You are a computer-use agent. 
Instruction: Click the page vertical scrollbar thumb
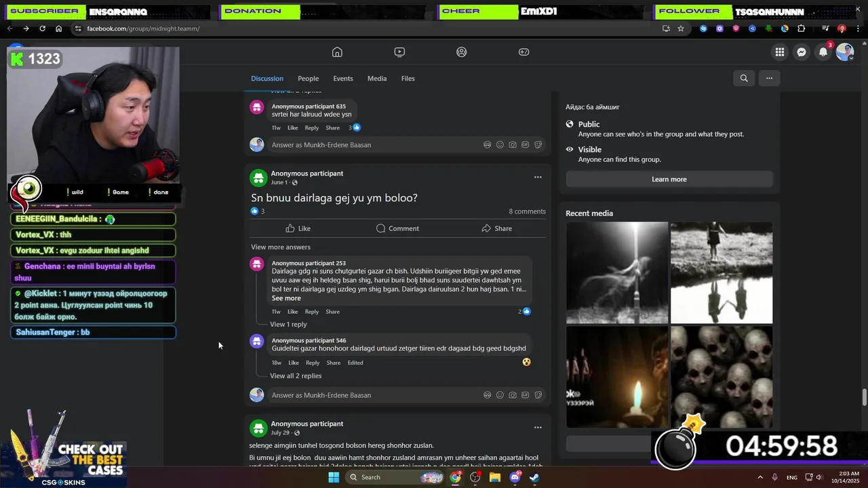coord(864,398)
